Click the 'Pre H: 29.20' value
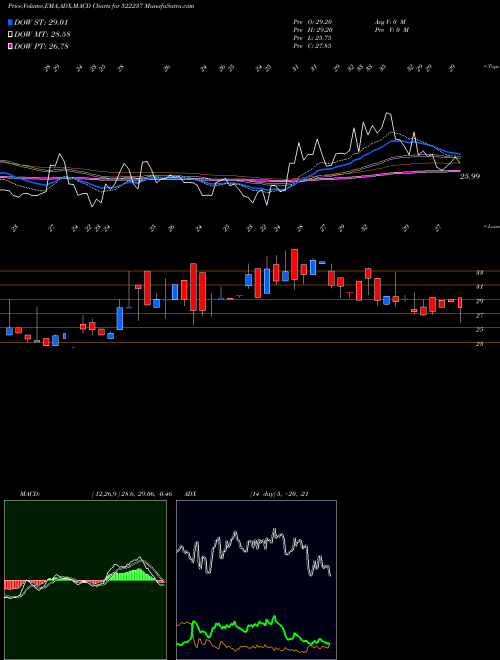The image size is (500, 660). point(312,30)
